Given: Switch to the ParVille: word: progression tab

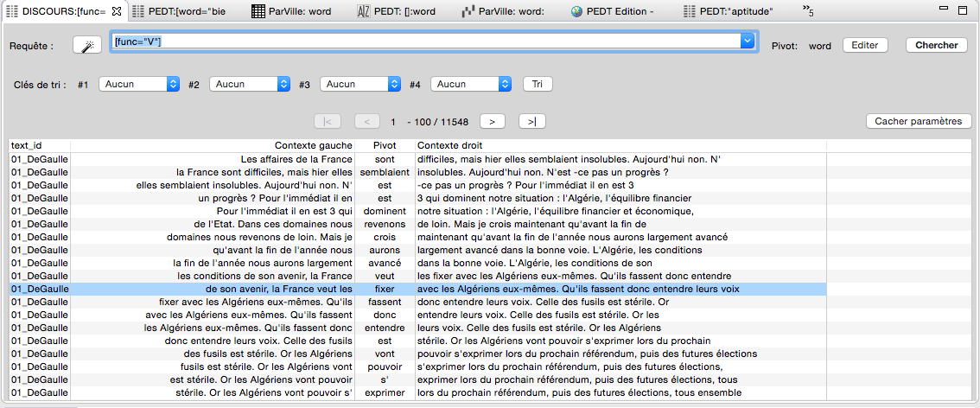Looking at the screenshot, I should (512, 10).
